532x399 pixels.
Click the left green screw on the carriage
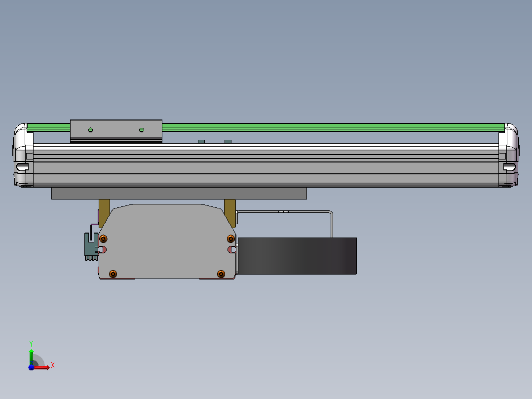(91, 130)
